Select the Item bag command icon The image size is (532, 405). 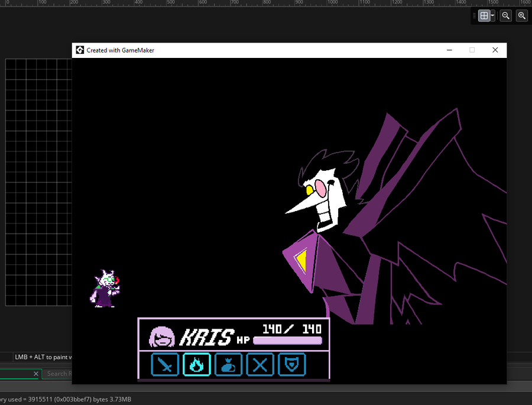pos(228,365)
